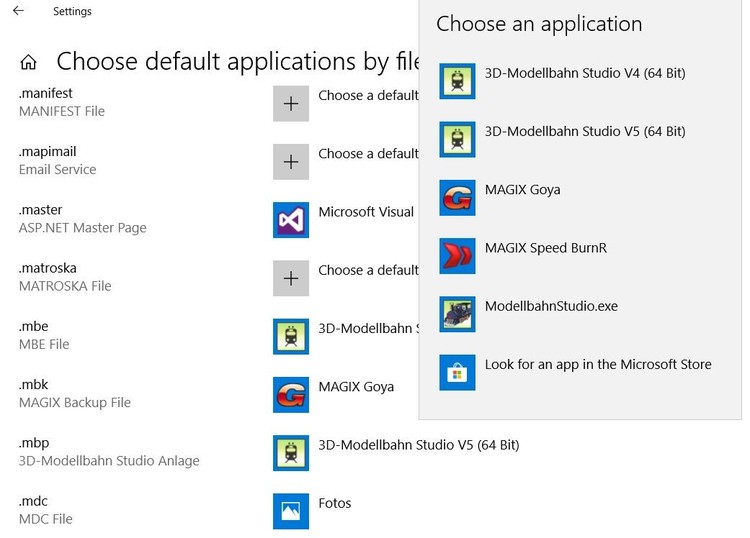Choose 3D-Modellbahn Studio V4 (64 Bit)
This screenshot has height=538, width=750.
[x=585, y=73]
